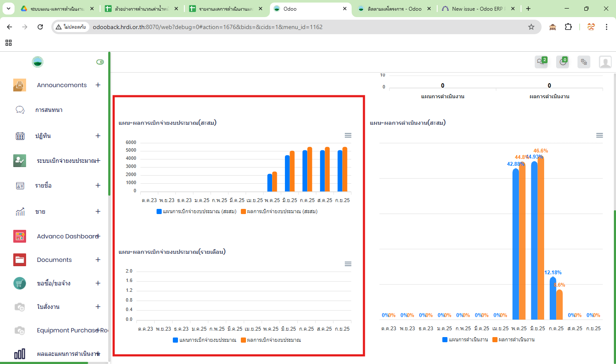This screenshot has height=364, width=616.
Task: Toggle blue แผนการเบิกจ่ายงบประมาณ (สะสม) legend series
Action: pos(159,211)
